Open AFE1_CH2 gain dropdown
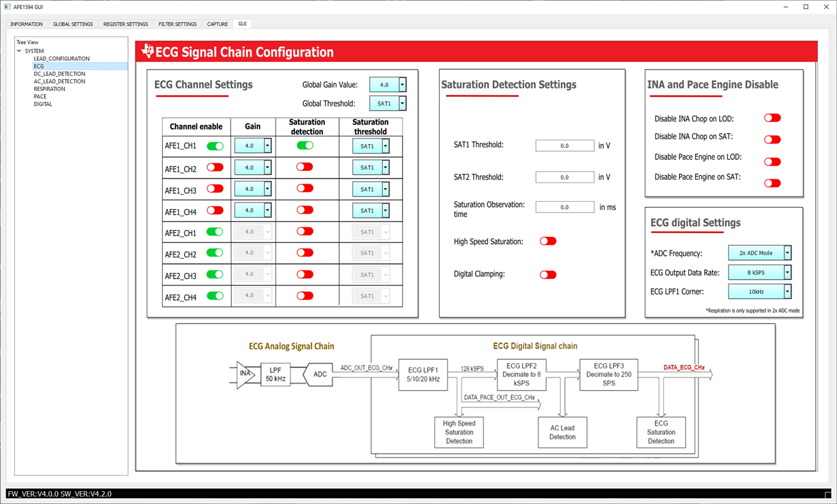The image size is (837, 504). click(x=253, y=167)
